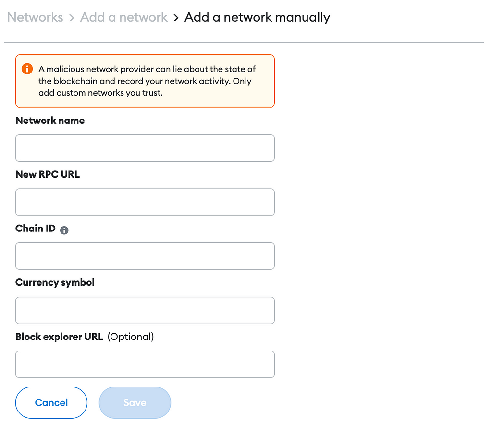Activate the Block explorer URL field

tap(145, 364)
